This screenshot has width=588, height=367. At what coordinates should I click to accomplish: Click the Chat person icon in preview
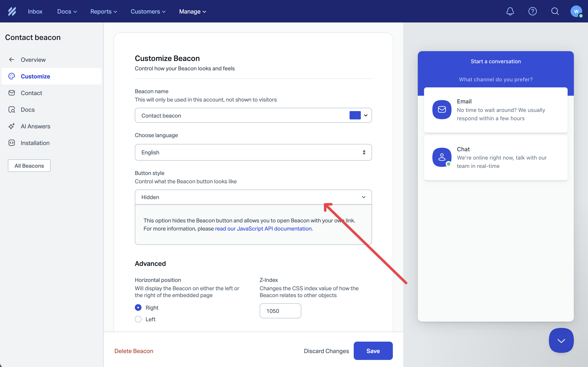tap(442, 157)
